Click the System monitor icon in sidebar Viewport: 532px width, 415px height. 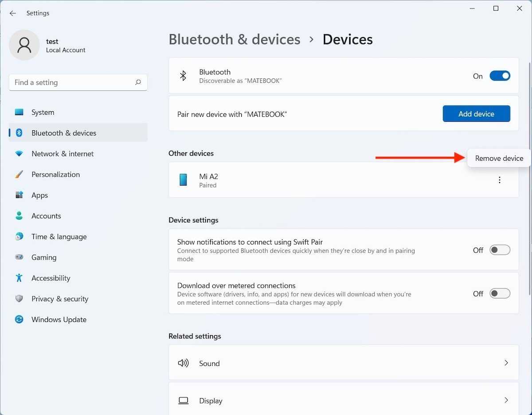[x=19, y=112]
